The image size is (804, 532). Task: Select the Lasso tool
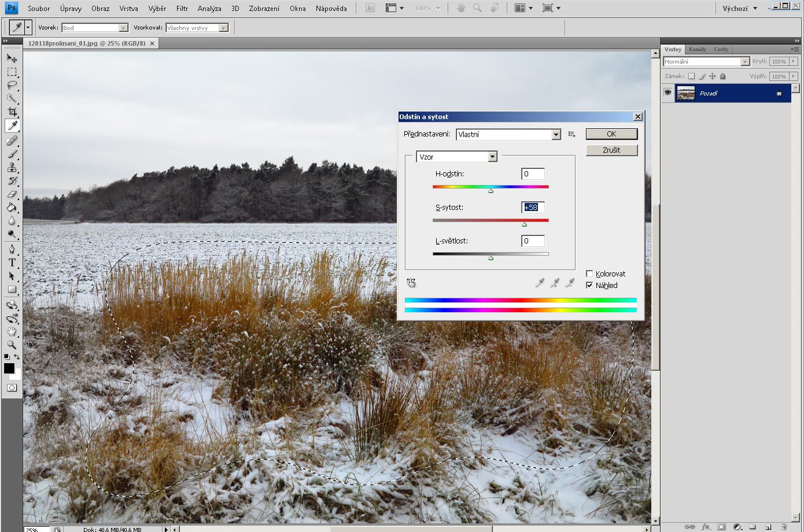pos(12,85)
